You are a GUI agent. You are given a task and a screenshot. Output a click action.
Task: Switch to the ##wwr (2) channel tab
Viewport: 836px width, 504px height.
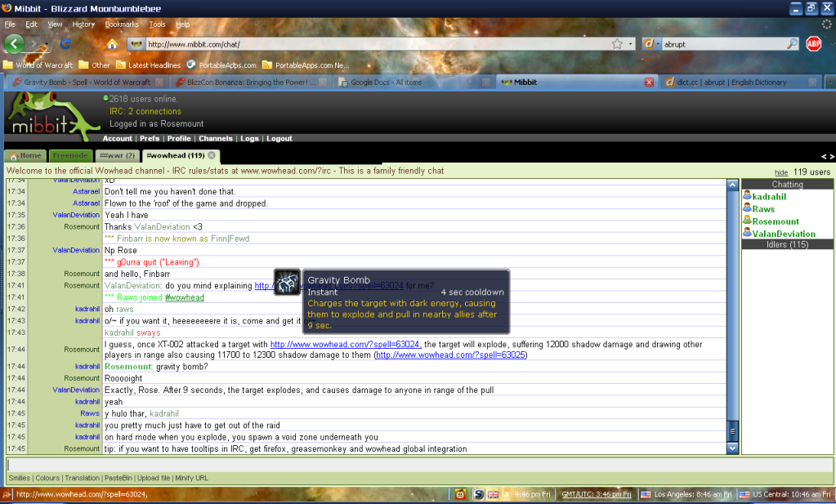(x=118, y=155)
